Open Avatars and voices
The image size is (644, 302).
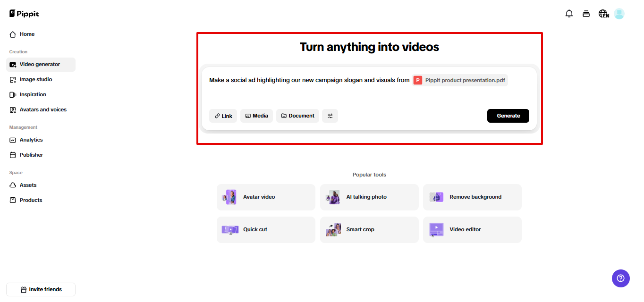(x=42, y=109)
